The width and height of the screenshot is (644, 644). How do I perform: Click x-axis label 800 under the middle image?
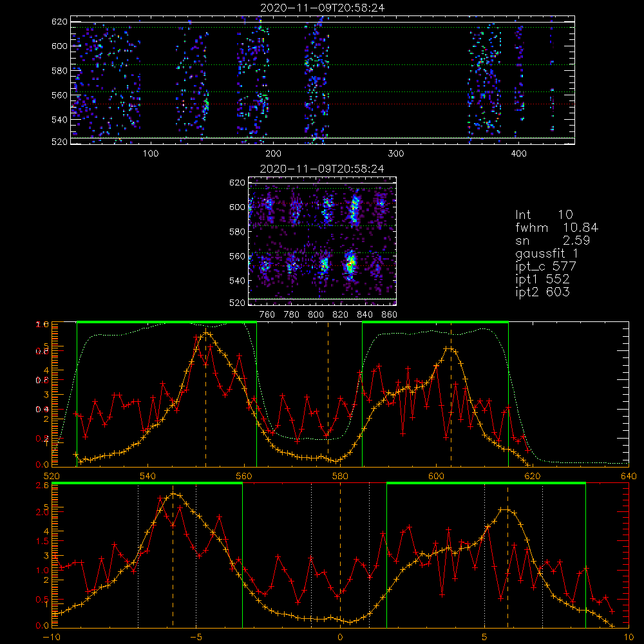(316, 315)
